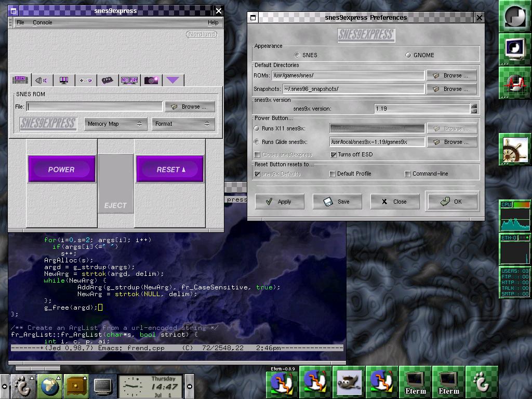The height and width of the screenshot is (399, 532).
Task: Click the Close button in Preferences
Action: (395, 202)
